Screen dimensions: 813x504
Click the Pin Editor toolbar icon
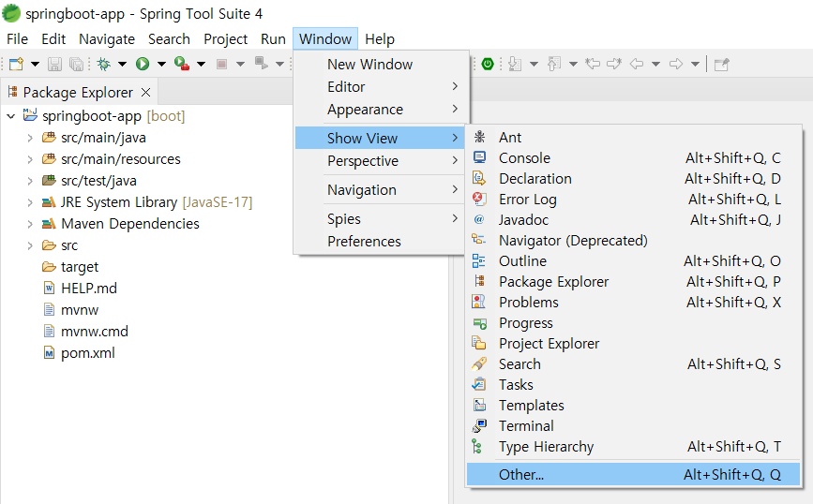[722, 65]
